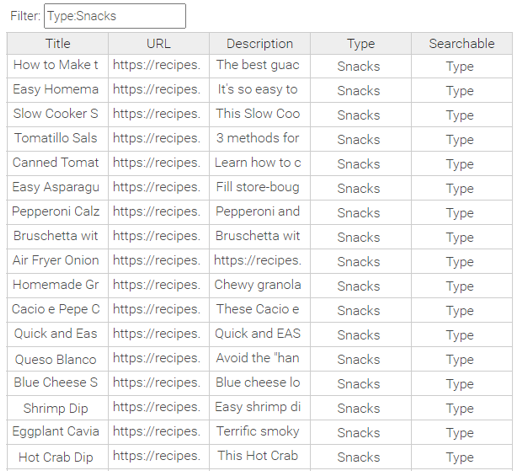Image resolution: width=517 pixels, height=476 pixels.
Task: Select the 'Easy Homema' title cell
Action: [x=58, y=90]
